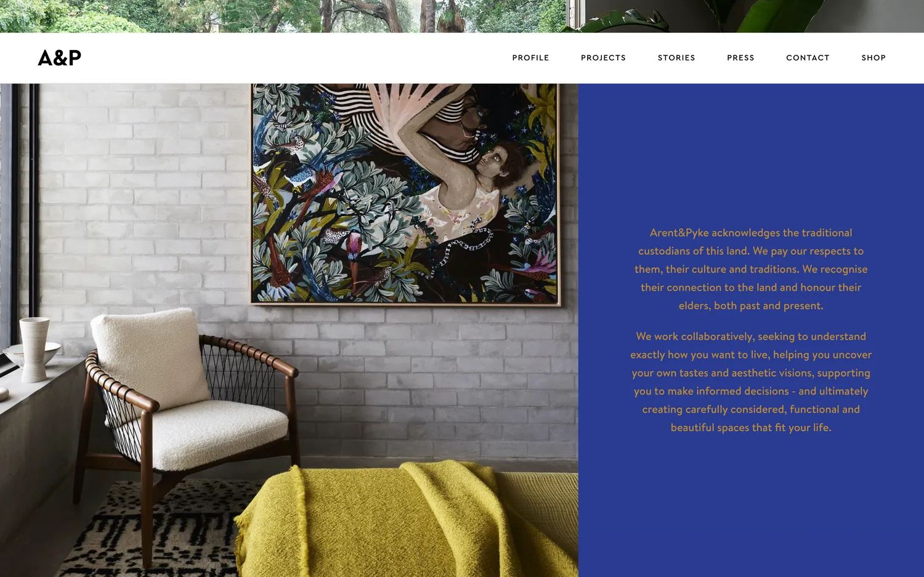Select Press in the navigation
This screenshot has width=924, height=577.
[740, 58]
